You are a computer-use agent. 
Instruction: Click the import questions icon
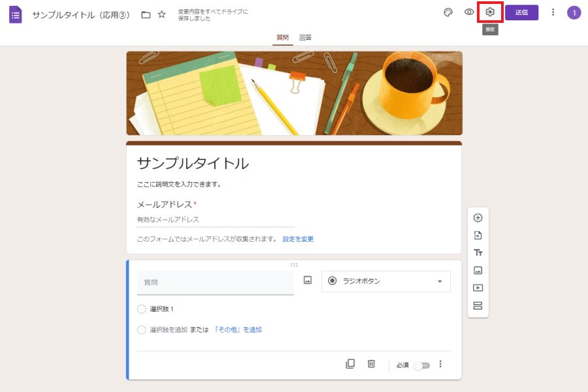478,235
